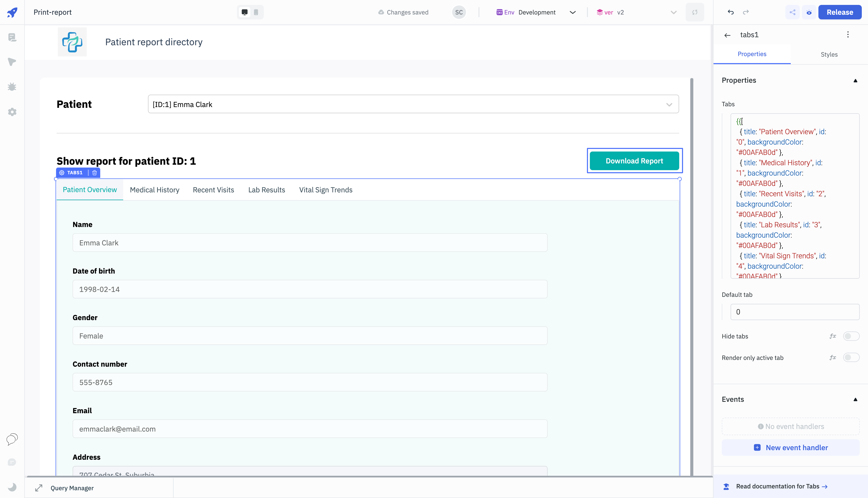Switch to mobile layout view
868x498 pixels.
(x=256, y=12)
